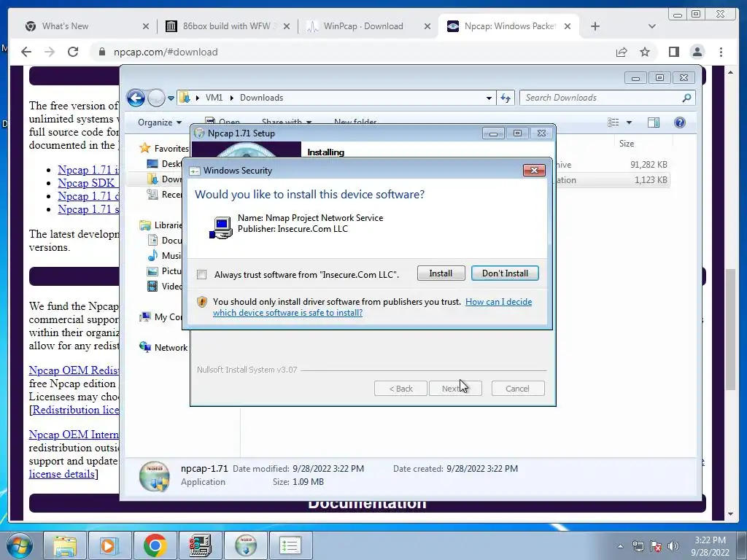Click the Action Center flag tray icon
The width and height of the screenshot is (747, 560).
coord(656,546)
